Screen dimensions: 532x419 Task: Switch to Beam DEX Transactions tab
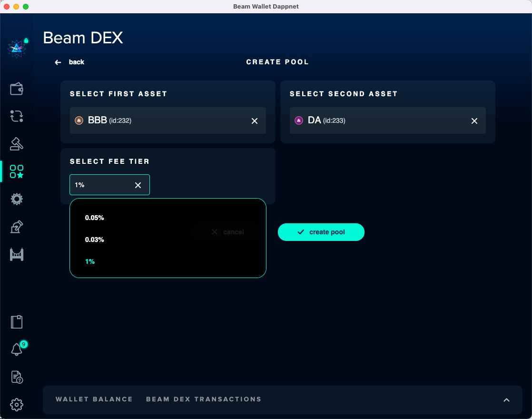[204, 399]
